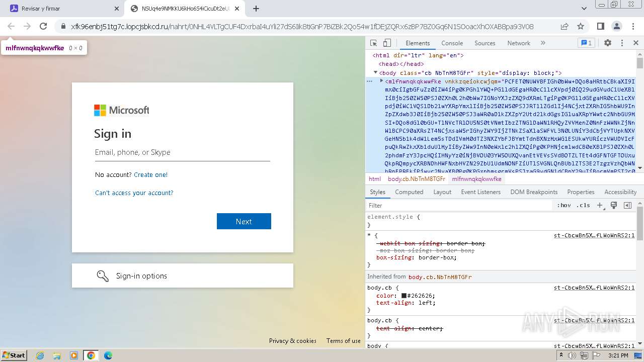Edit the box-sizing: border-box declaration
644x362 pixels.
pos(417,257)
